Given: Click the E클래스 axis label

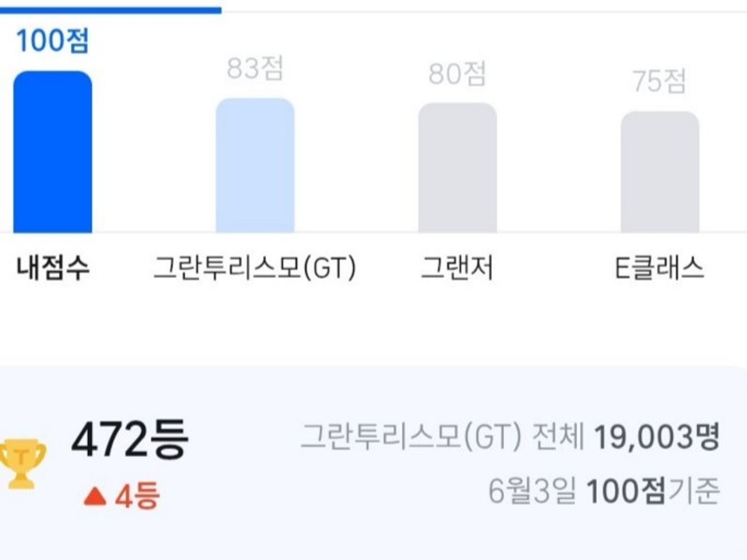Looking at the screenshot, I should tap(659, 268).
